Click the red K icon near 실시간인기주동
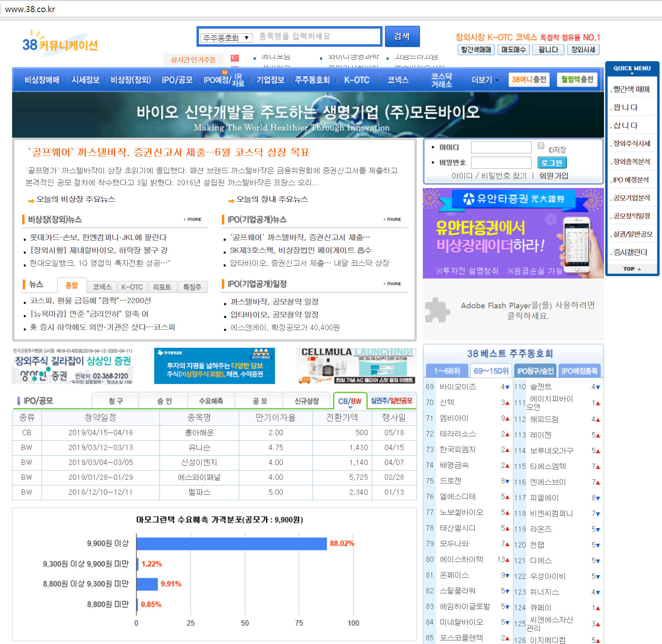662x644 pixels. (234, 58)
